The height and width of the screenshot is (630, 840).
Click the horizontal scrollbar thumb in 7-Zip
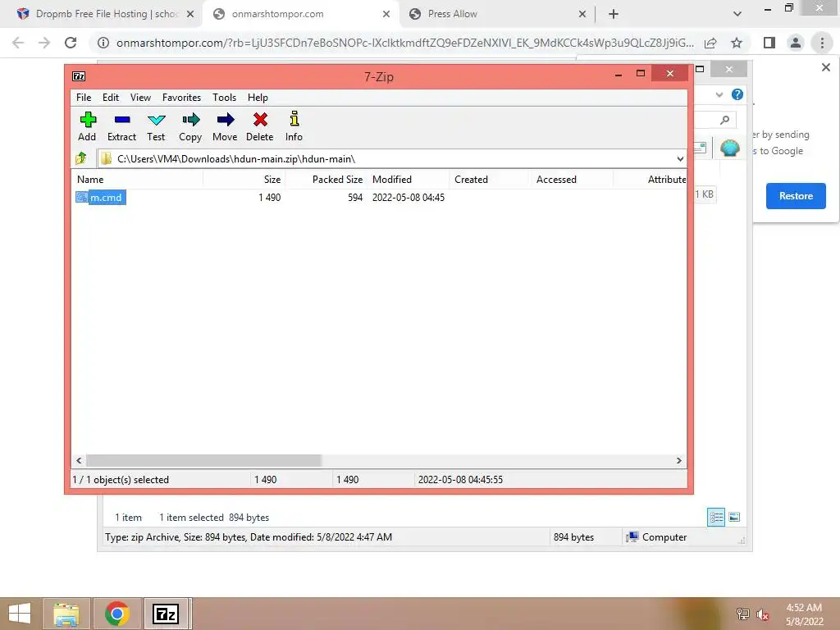coord(203,460)
